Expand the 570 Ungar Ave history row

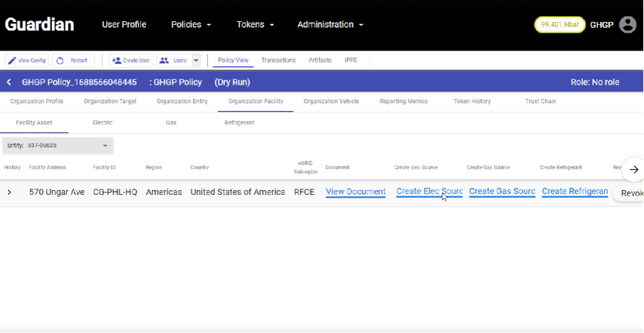pyautogui.click(x=9, y=192)
